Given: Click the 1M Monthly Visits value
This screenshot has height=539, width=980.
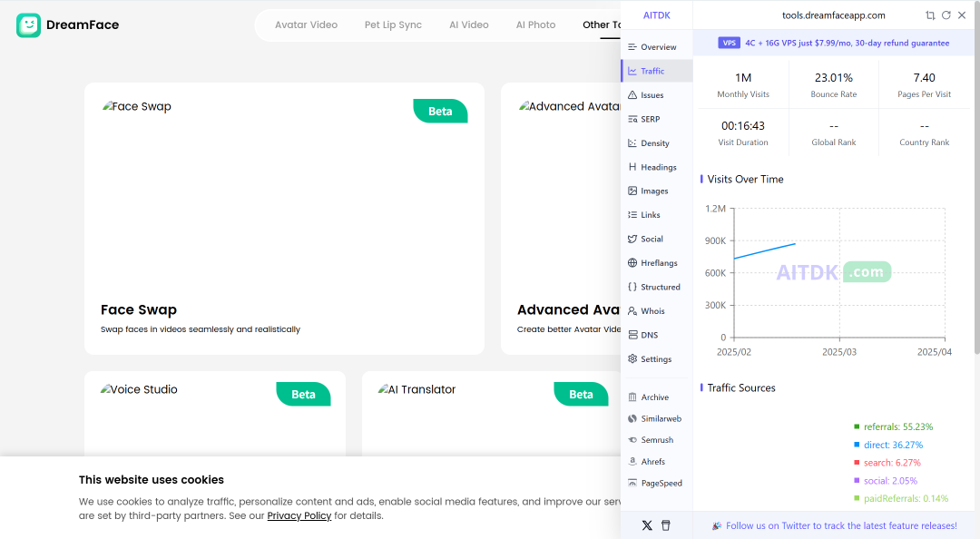Looking at the screenshot, I should click(743, 78).
